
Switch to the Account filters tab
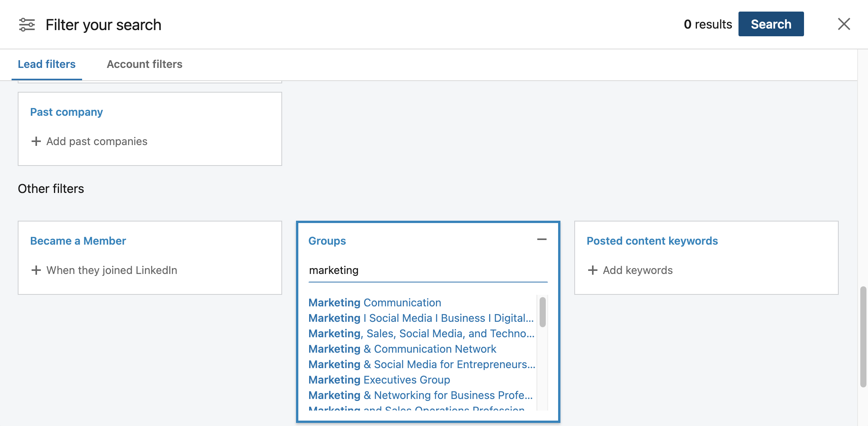click(x=144, y=63)
